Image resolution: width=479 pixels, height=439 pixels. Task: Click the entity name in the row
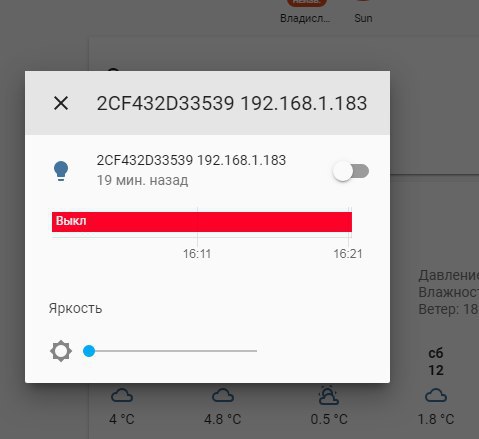pyautogui.click(x=191, y=160)
